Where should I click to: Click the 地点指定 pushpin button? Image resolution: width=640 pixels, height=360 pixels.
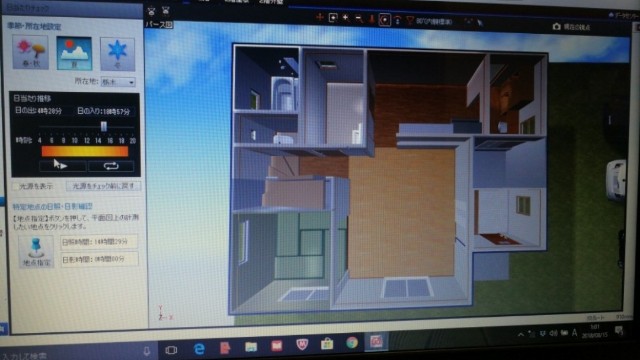point(36,252)
